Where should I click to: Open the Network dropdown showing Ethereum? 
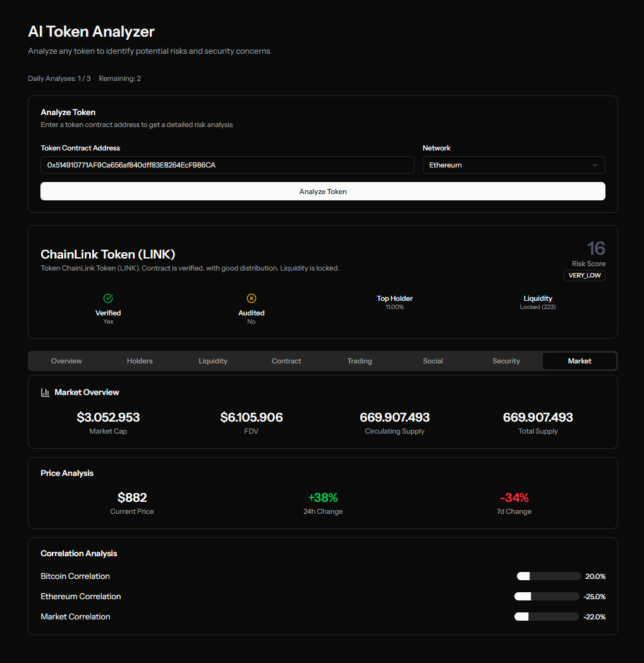[x=513, y=165]
